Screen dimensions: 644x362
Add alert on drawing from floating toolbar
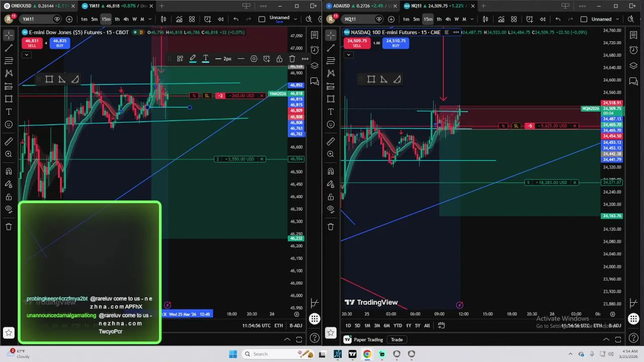tap(267, 59)
